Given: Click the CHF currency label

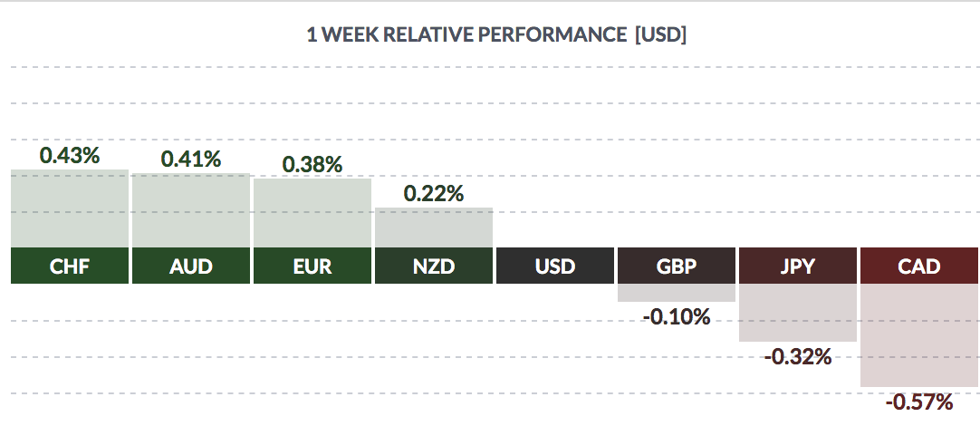Looking at the screenshot, I should [70, 266].
